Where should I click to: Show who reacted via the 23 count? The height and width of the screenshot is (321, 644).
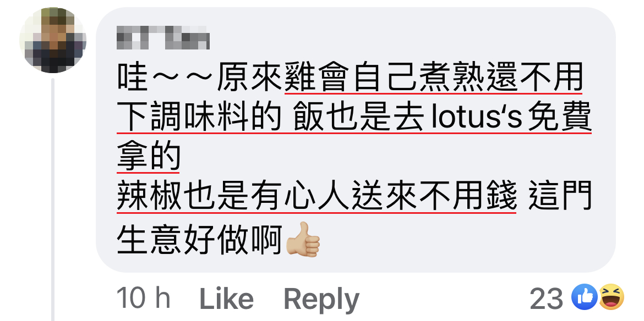[x=546, y=298]
